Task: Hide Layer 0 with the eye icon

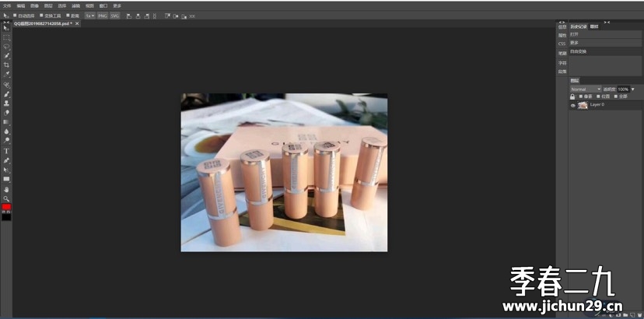Action: 573,106
